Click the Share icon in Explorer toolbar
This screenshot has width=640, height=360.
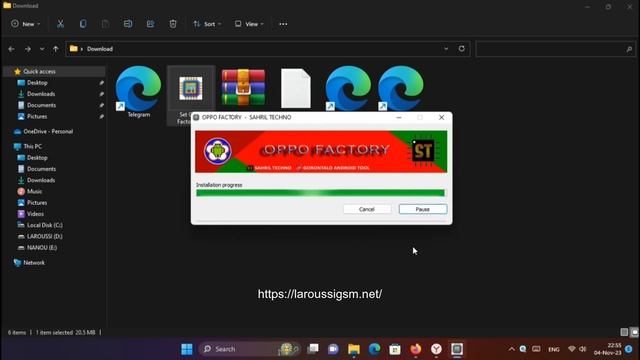tap(150, 24)
